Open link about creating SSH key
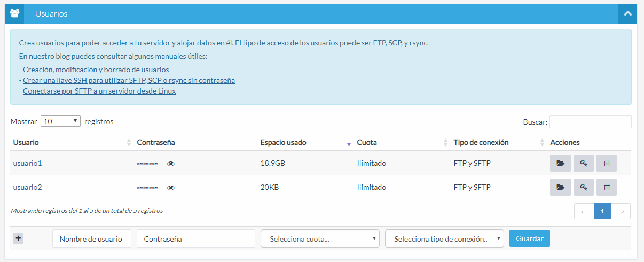The image size is (644, 262). tap(129, 80)
